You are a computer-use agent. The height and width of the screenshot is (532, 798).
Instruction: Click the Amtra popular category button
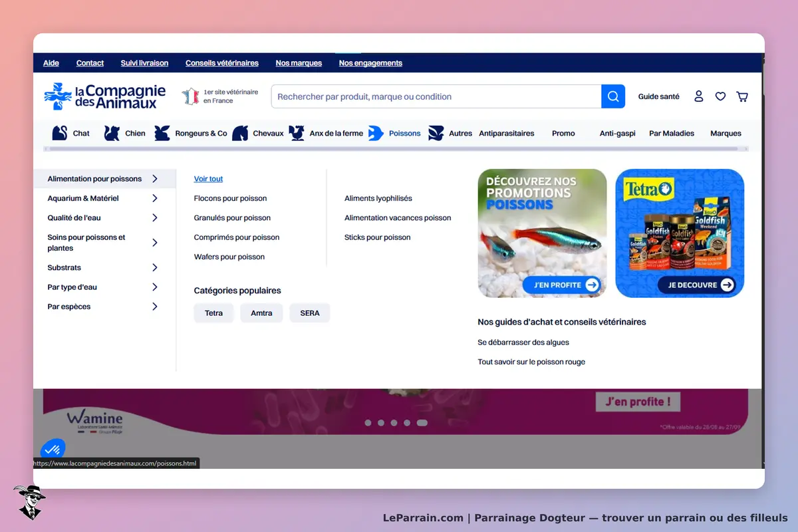click(x=261, y=313)
